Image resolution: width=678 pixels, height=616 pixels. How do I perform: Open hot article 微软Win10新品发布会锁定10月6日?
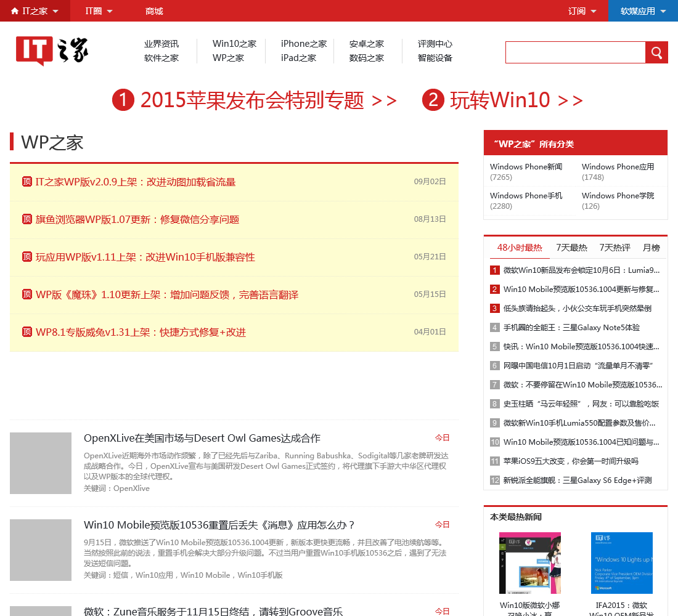(582, 270)
